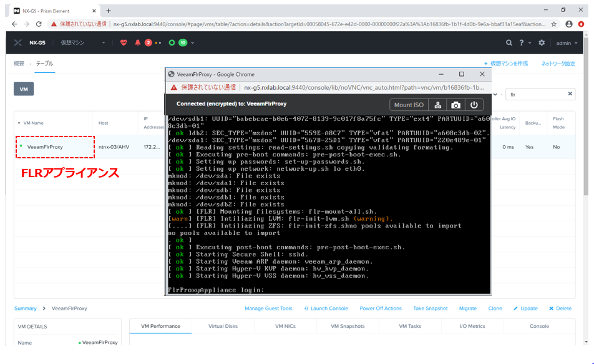This screenshot has height=364, width=594.
Task: Click the green tasks circle icon
Action: click(x=172, y=43)
